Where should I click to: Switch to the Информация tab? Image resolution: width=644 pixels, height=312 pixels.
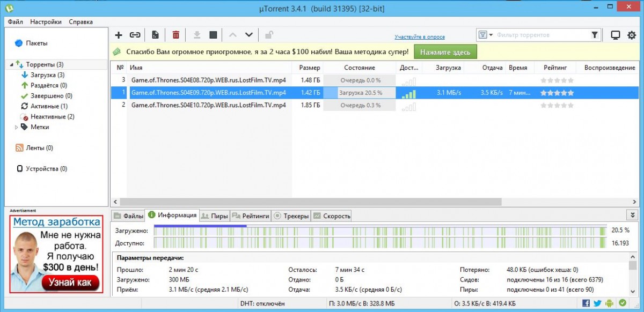pyautogui.click(x=172, y=216)
